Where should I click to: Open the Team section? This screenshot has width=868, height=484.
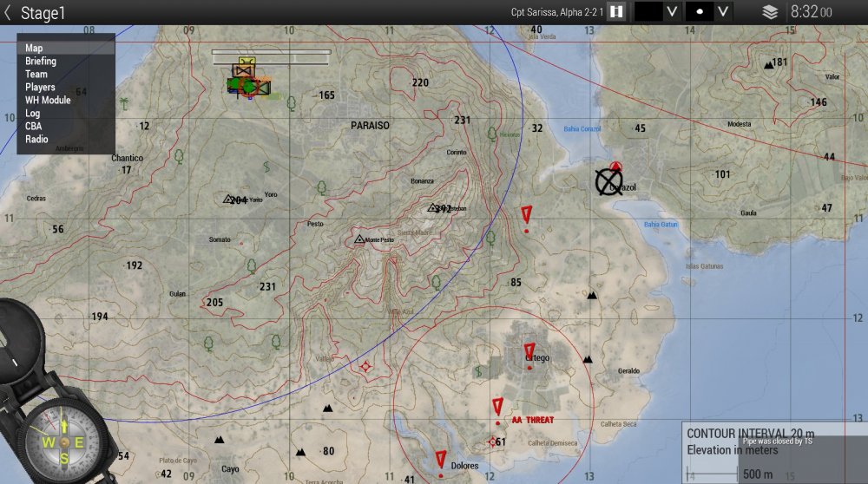[36, 75]
